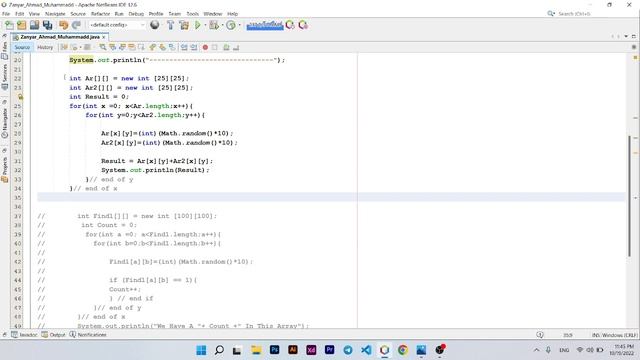Switch to Source view button

point(22,48)
